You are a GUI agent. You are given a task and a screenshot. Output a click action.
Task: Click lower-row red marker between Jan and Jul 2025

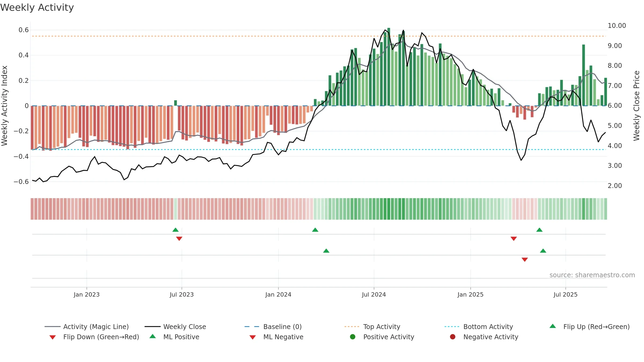click(x=525, y=260)
